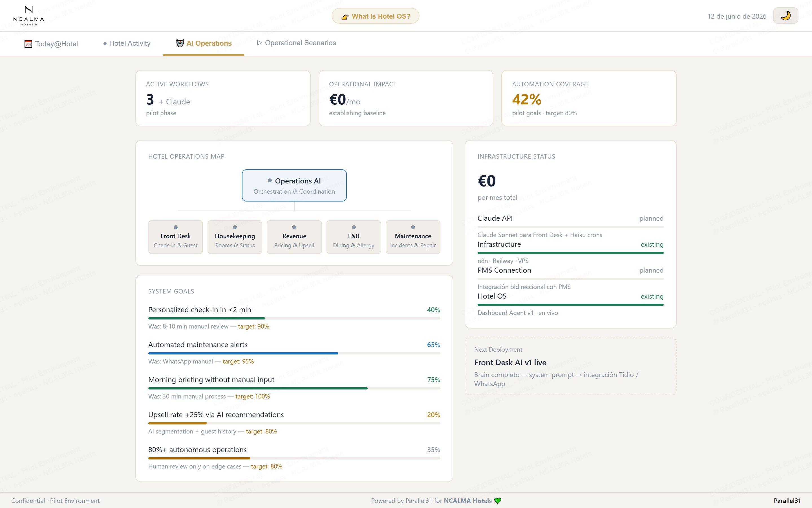This screenshot has height=508, width=812.
Task: Click the status dot above Front Desk
Action: point(175,227)
